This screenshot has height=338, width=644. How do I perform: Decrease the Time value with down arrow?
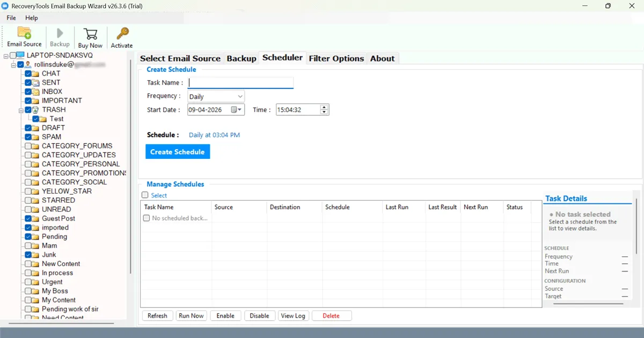(324, 113)
